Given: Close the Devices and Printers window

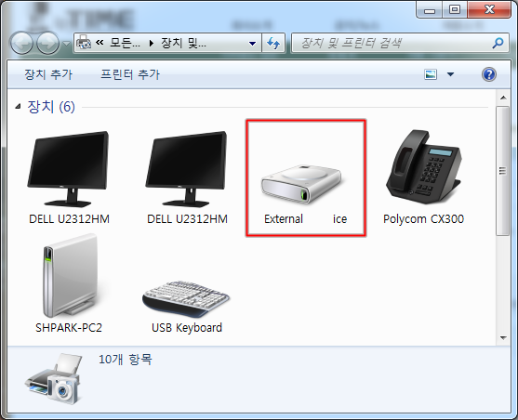Looking at the screenshot, I should click(489, 10).
